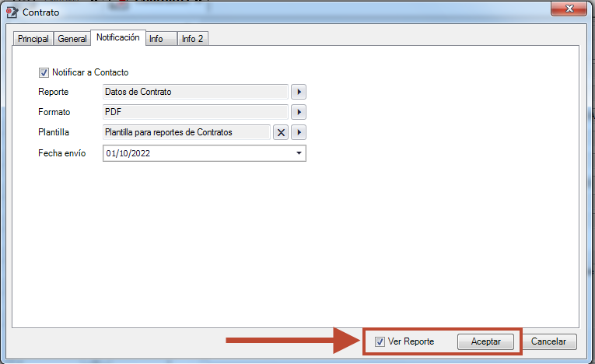Click the Formato field showing PDF

tap(195, 112)
